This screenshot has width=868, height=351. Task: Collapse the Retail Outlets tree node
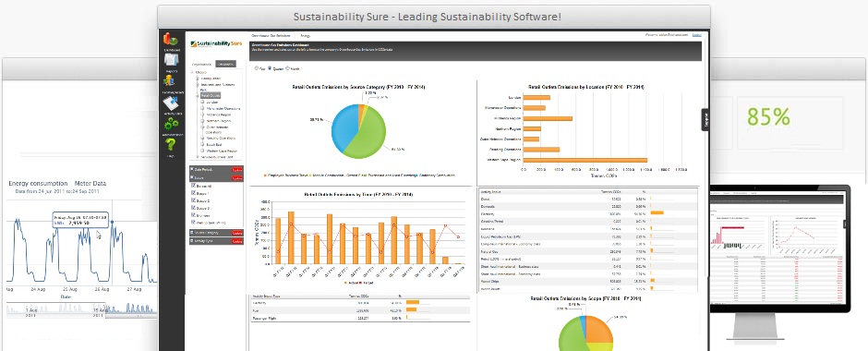point(197,96)
